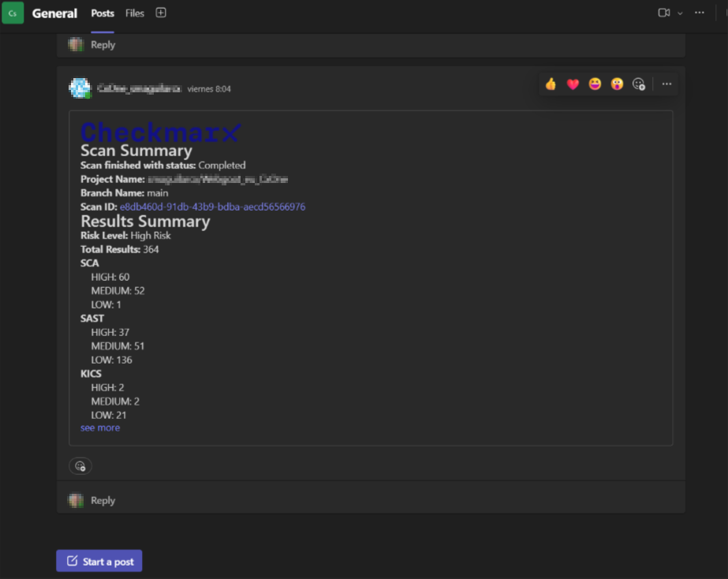728x579 pixels.
Task: Open message more options ellipsis
Action: click(666, 84)
